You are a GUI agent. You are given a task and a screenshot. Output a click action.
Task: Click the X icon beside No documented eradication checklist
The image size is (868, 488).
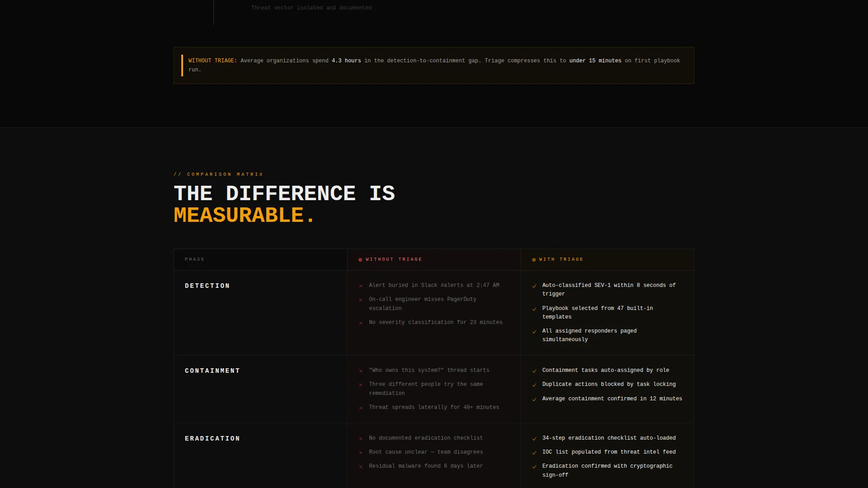tap(361, 439)
